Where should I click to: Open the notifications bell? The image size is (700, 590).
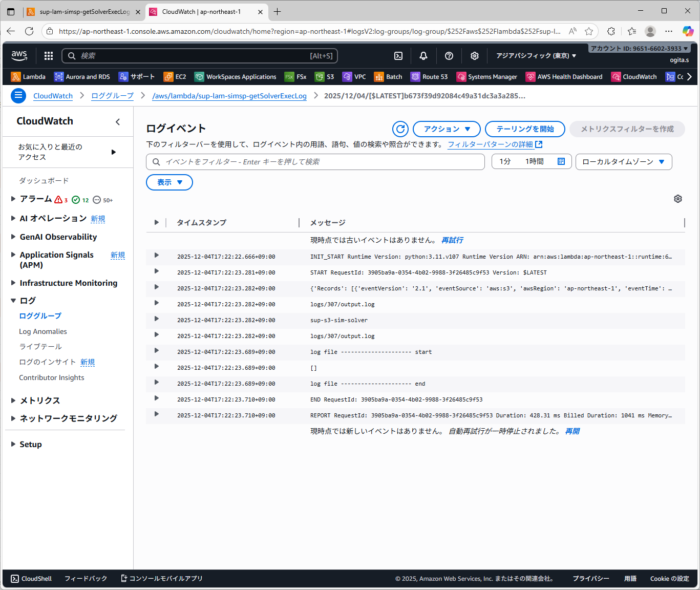point(423,56)
